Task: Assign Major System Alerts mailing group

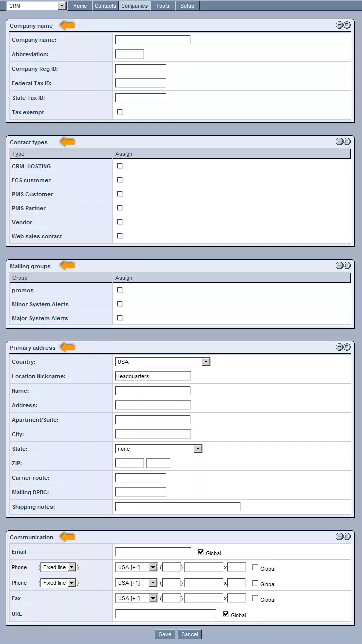Action: 120,318
